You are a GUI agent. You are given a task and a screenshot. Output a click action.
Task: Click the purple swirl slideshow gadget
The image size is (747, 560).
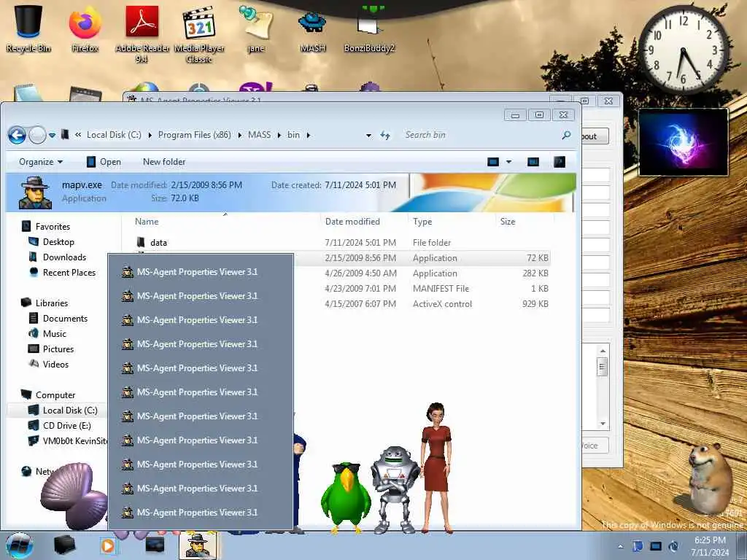tap(683, 142)
